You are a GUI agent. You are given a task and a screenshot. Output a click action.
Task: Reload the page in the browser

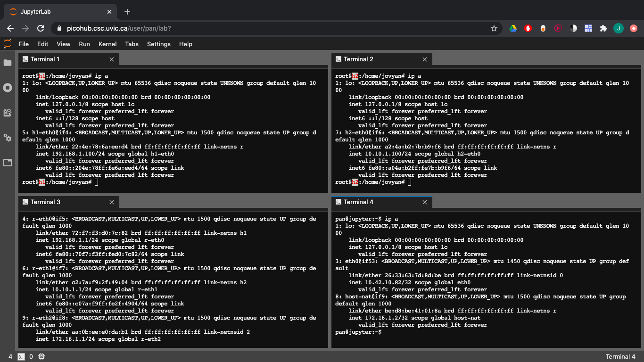click(41, 28)
